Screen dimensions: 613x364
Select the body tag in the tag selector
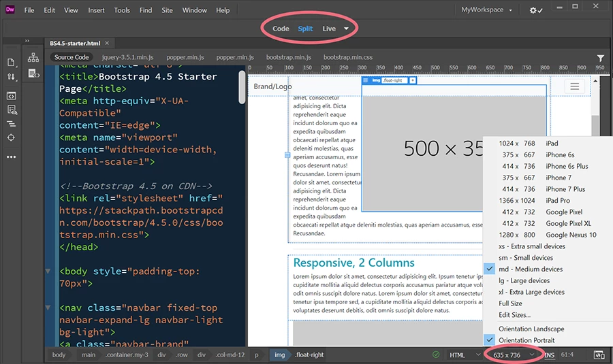click(59, 355)
